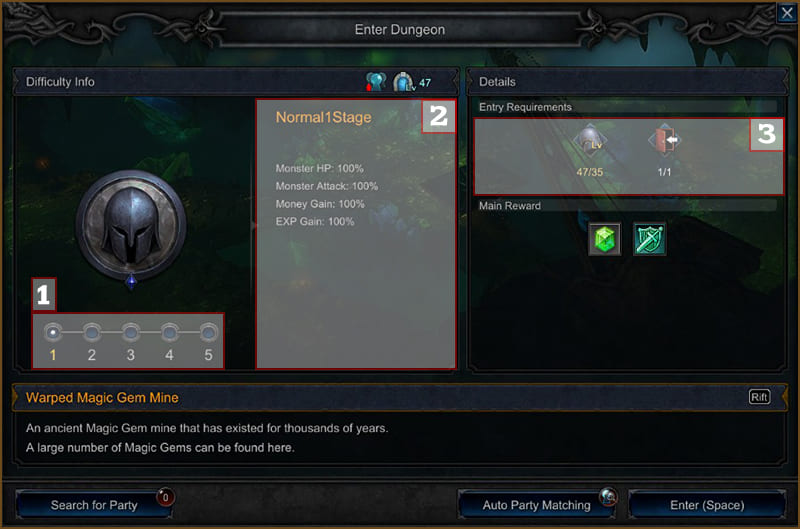Select difficulty stage 5 node

tap(208, 333)
